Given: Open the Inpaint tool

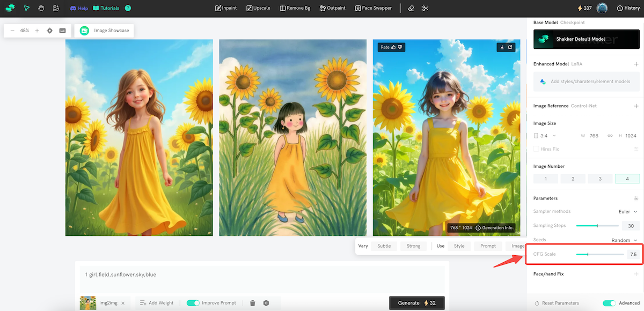Looking at the screenshot, I should [x=226, y=8].
